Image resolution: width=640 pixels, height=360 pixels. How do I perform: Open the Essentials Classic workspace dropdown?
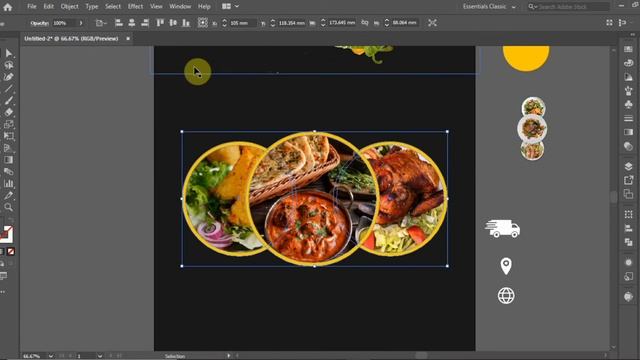coord(489,7)
